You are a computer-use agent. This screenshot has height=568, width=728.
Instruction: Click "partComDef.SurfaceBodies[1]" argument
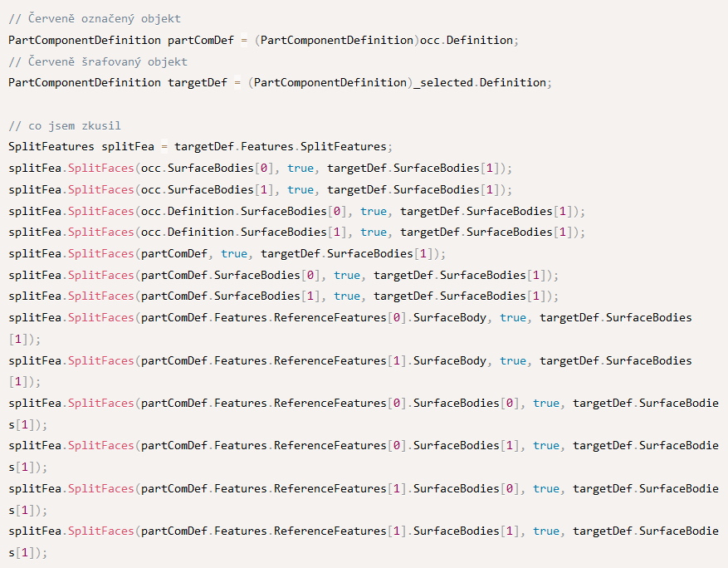point(230,296)
